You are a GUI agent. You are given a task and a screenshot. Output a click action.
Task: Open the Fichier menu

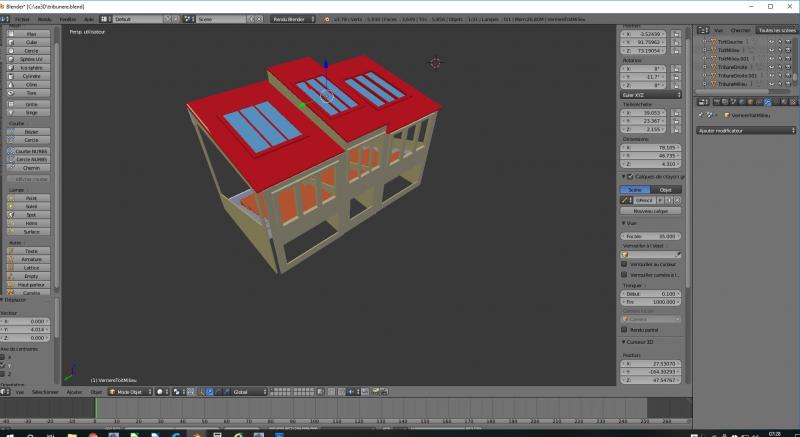[x=22, y=19]
